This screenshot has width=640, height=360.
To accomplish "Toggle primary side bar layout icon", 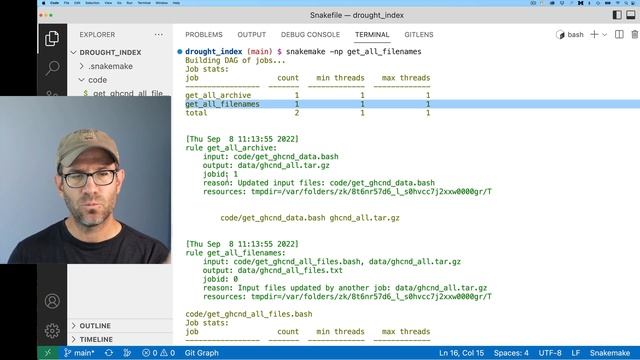I will click(x=617, y=15).
